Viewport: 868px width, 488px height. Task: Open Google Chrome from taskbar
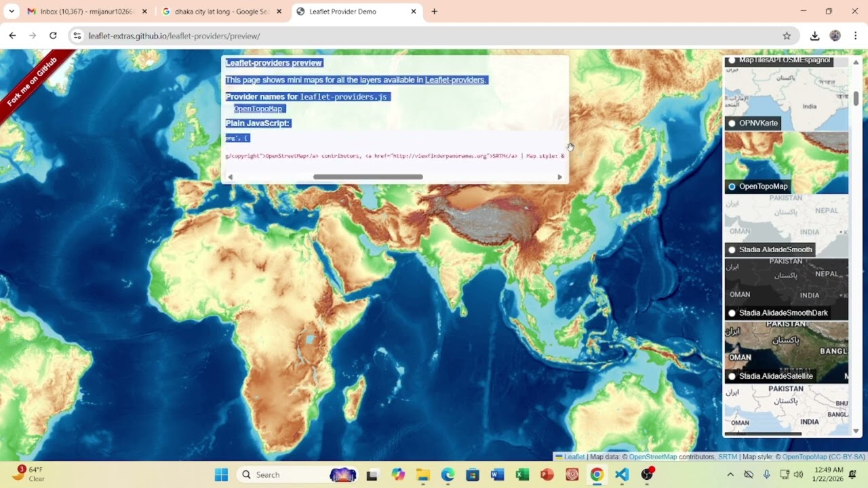click(597, 474)
